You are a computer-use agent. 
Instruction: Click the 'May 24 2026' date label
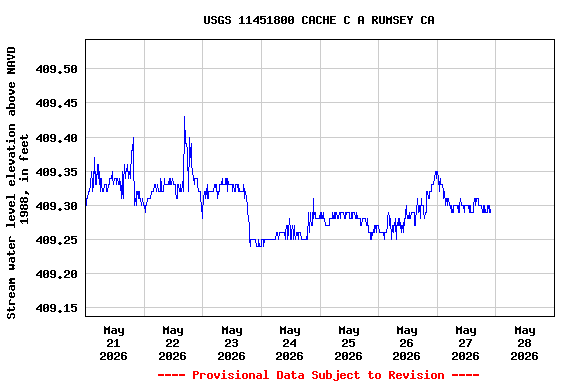289,343
